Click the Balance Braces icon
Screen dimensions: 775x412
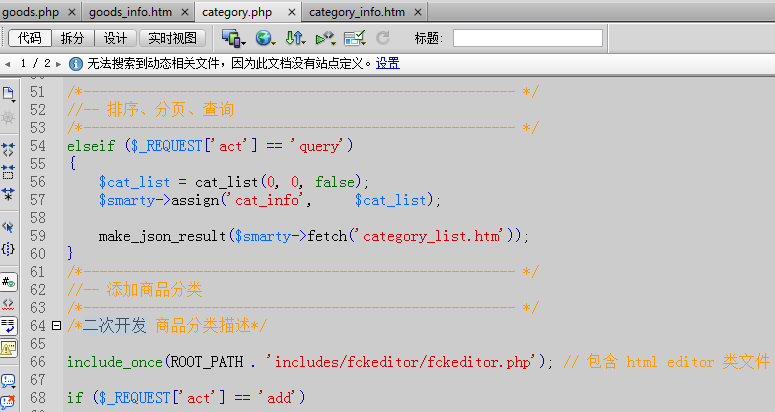8,249
